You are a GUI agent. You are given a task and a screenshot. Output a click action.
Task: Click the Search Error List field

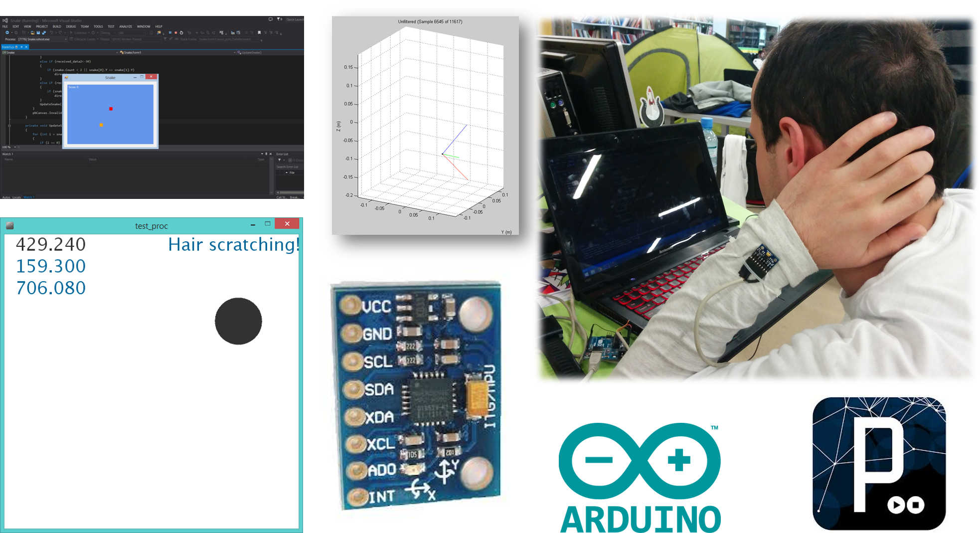pyautogui.click(x=290, y=167)
